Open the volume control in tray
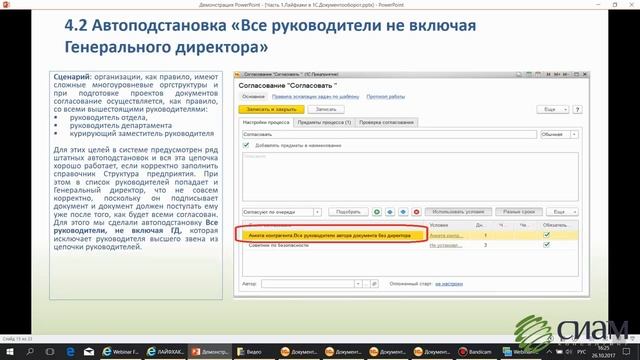640x360 pixels. click(x=569, y=351)
